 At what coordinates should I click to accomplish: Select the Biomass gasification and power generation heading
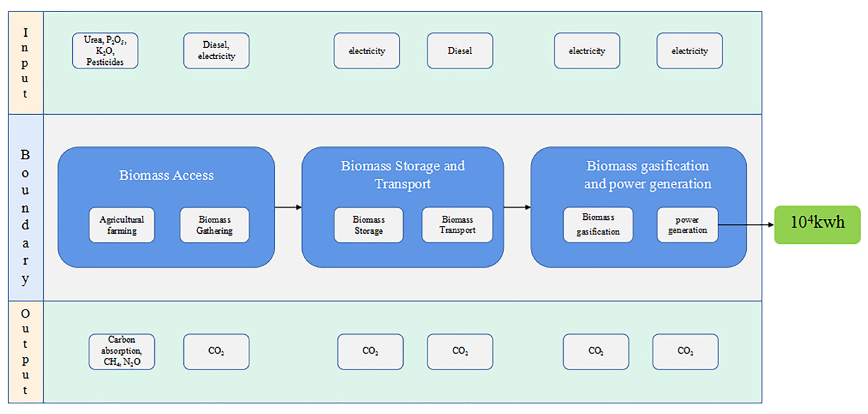(647, 175)
